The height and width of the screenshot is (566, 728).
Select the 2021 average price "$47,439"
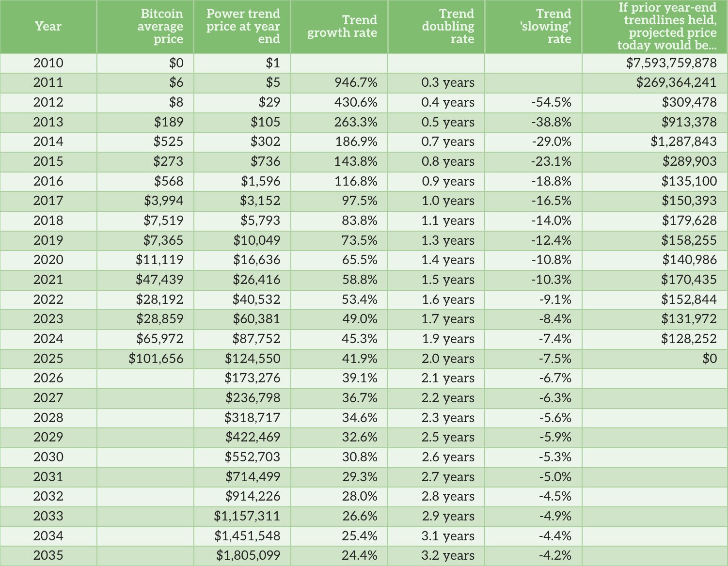tap(159, 280)
